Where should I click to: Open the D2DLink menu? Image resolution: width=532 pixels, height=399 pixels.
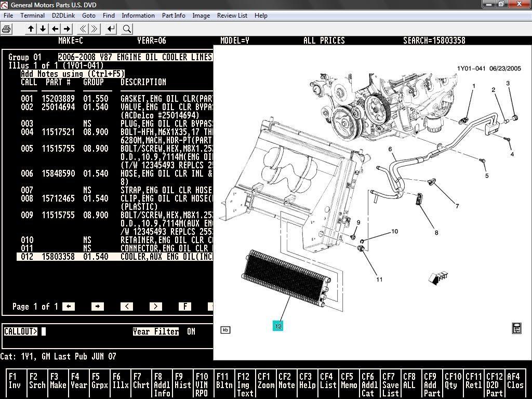coord(63,16)
